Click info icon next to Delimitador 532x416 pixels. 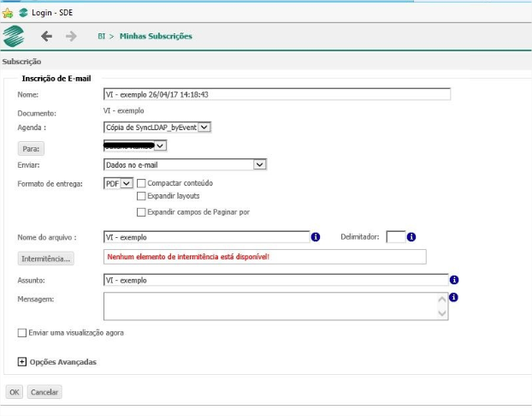point(411,237)
